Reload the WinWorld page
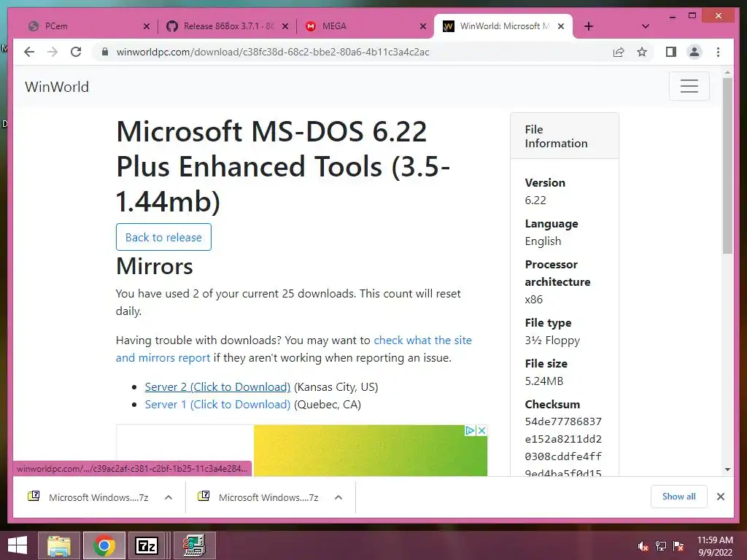The height and width of the screenshot is (560, 747). (x=76, y=52)
